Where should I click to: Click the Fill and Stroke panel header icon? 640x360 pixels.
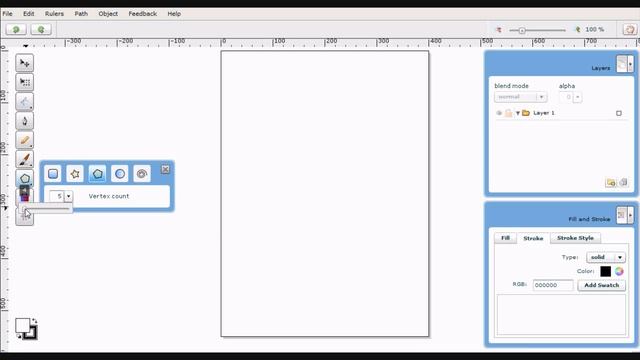tap(622, 215)
